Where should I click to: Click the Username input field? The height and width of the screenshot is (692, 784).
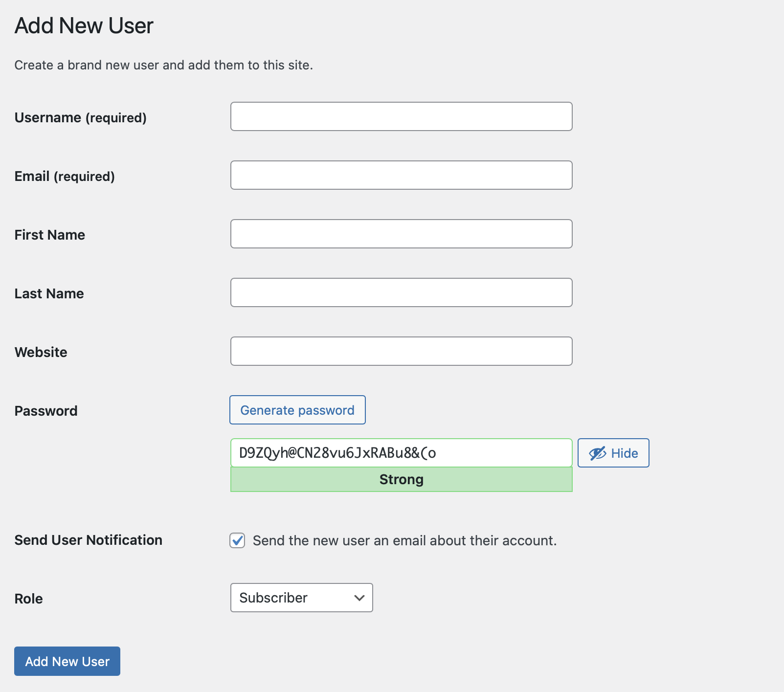(x=401, y=116)
